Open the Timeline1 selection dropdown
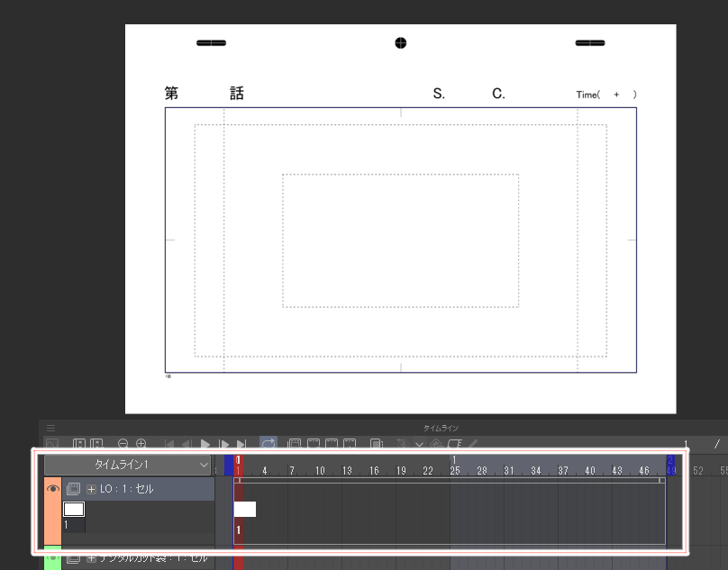 [128, 465]
